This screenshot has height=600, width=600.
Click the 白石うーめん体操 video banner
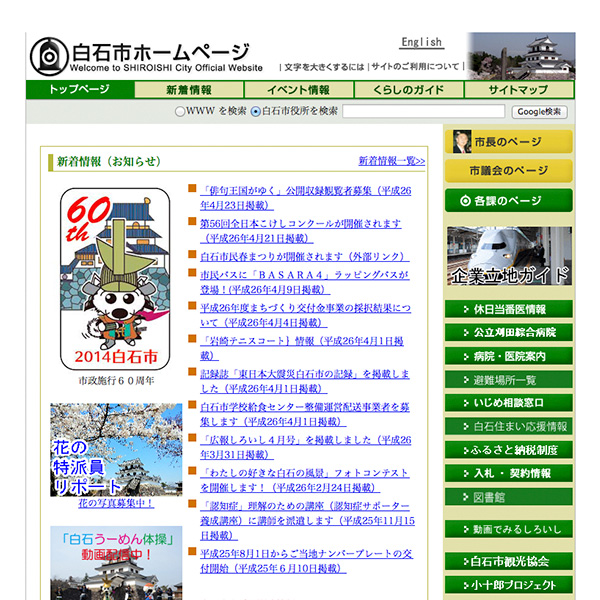[x=116, y=563]
